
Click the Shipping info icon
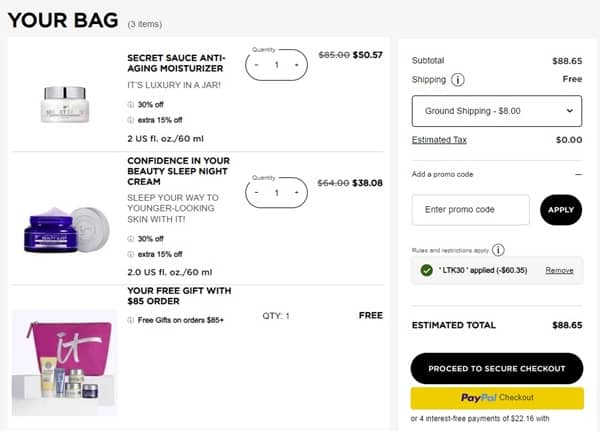(x=458, y=79)
